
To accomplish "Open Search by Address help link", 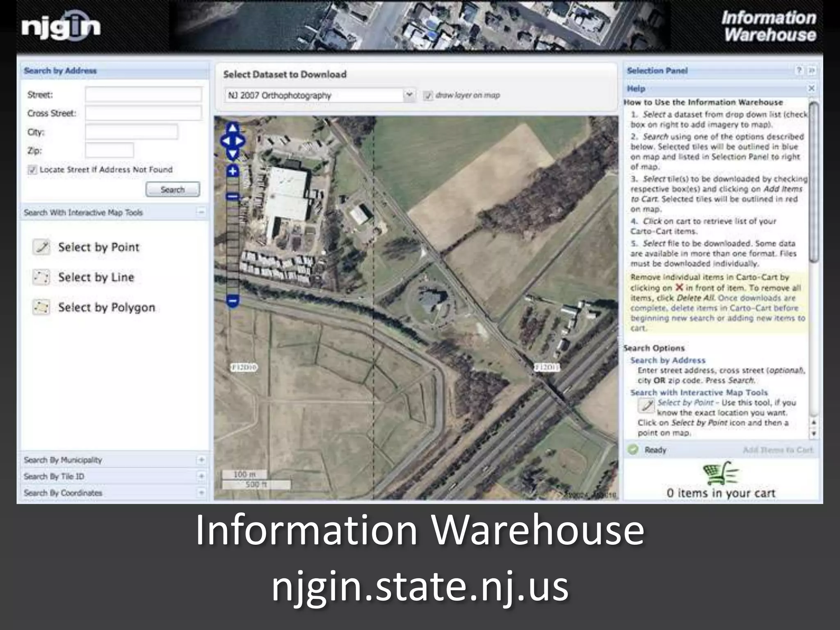I will [668, 360].
